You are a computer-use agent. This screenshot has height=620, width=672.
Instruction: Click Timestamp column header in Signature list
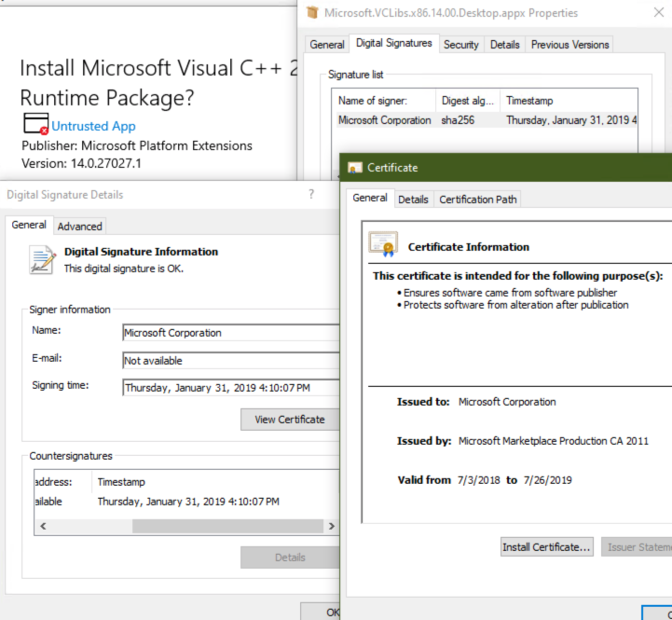(x=569, y=101)
